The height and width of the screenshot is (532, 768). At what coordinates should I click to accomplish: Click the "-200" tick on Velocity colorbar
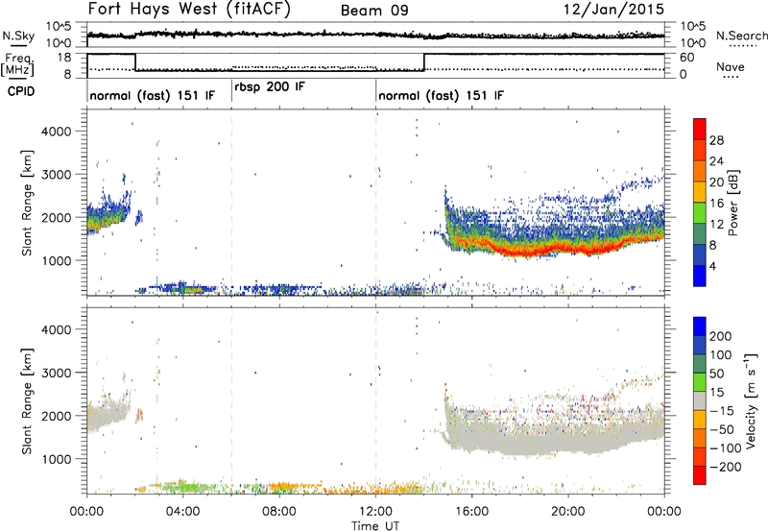(x=726, y=467)
